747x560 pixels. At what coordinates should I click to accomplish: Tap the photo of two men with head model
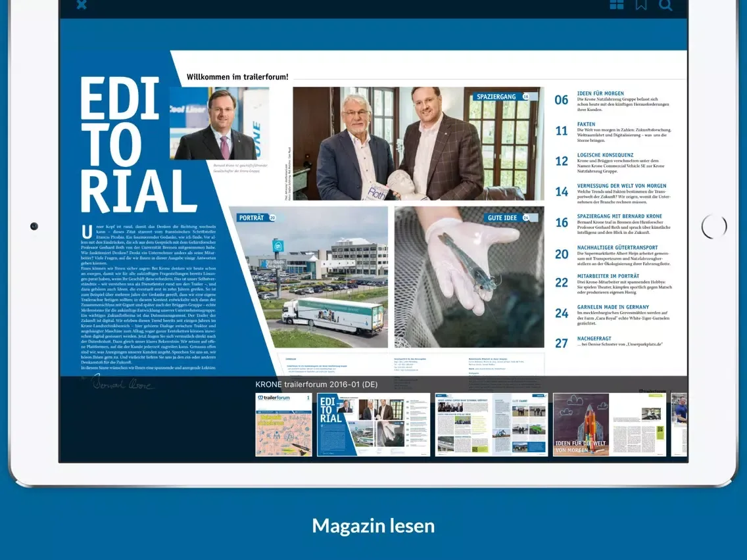418,143
